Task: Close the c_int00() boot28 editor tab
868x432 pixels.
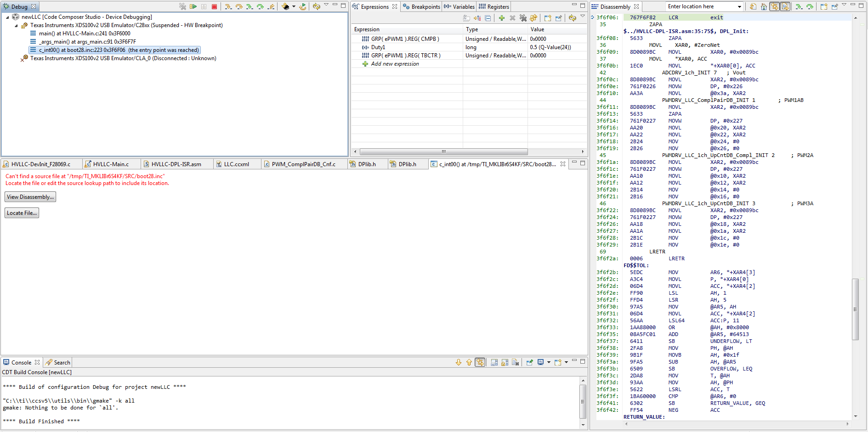Action: pos(563,164)
